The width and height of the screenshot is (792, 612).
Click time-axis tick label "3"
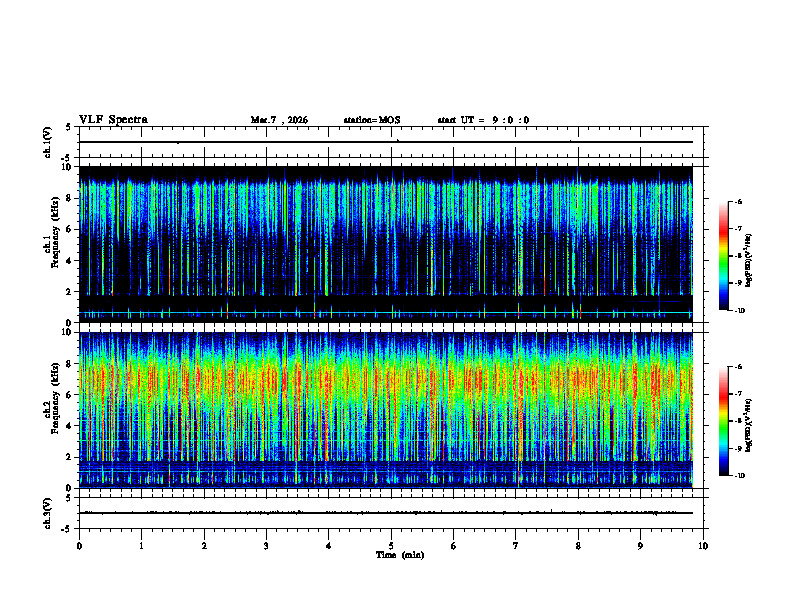(x=266, y=546)
